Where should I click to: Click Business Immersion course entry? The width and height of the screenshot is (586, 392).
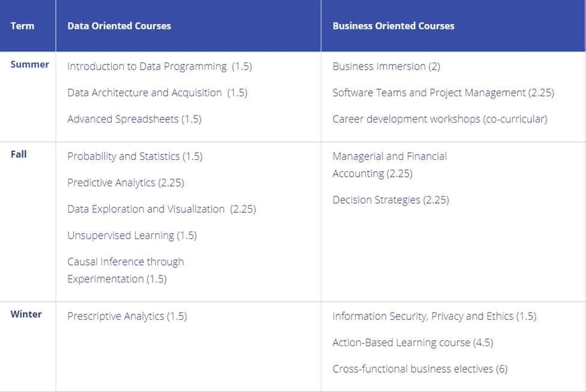pos(386,66)
